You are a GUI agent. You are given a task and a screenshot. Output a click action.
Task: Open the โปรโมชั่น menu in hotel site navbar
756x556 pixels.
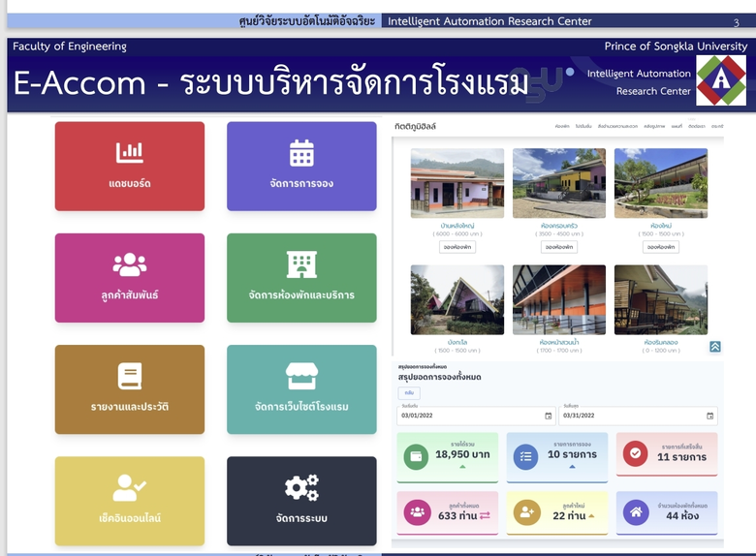point(583,126)
